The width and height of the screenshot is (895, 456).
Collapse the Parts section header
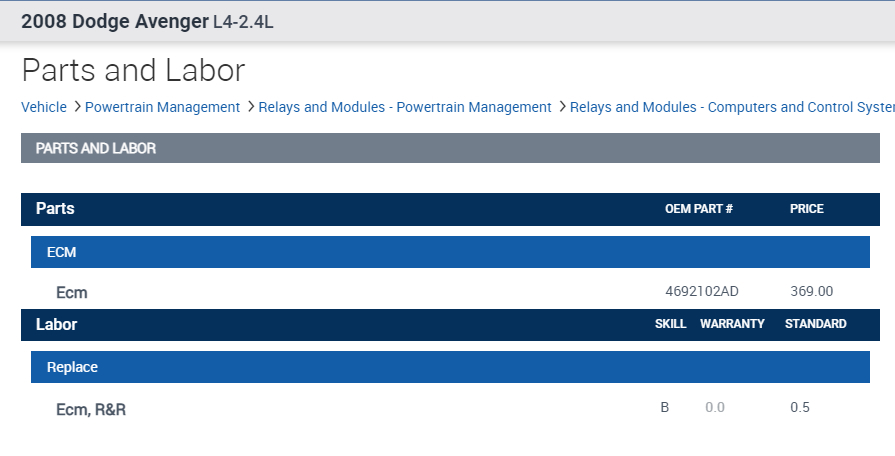(x=55, y=209)
